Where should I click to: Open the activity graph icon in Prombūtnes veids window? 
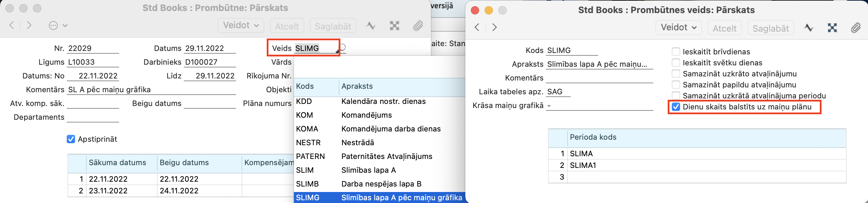(808, 28)
